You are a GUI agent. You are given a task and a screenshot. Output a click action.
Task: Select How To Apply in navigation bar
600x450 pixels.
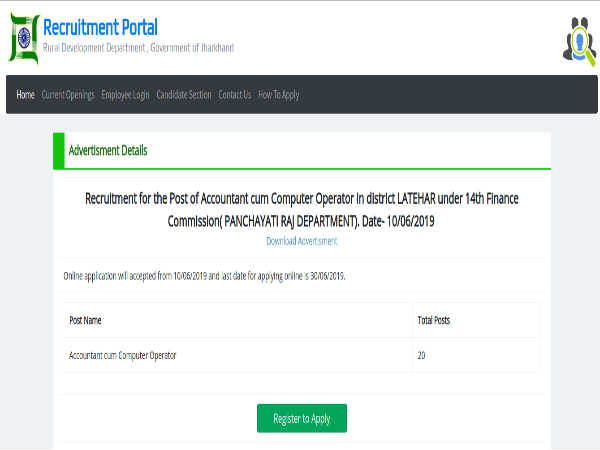(279, 95)
